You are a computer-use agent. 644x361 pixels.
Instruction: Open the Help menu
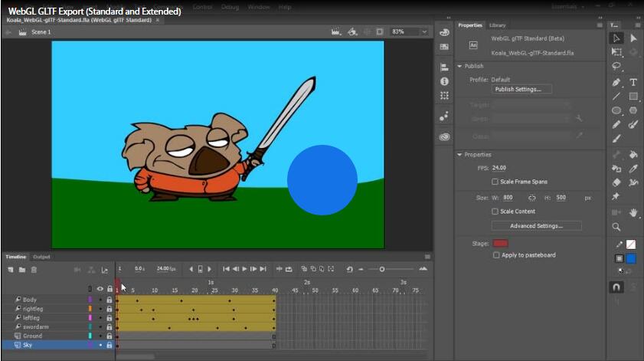point(285,7)
